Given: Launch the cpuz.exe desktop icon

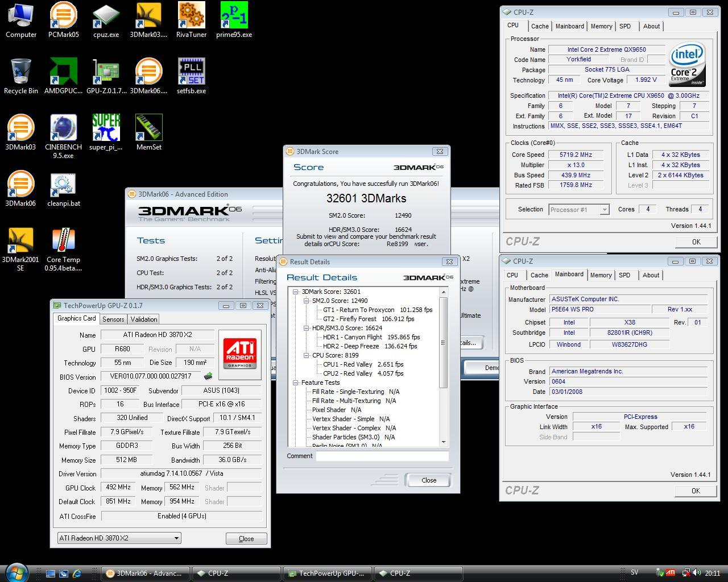Looking at the screenshot, I should (x=106, y=20).
